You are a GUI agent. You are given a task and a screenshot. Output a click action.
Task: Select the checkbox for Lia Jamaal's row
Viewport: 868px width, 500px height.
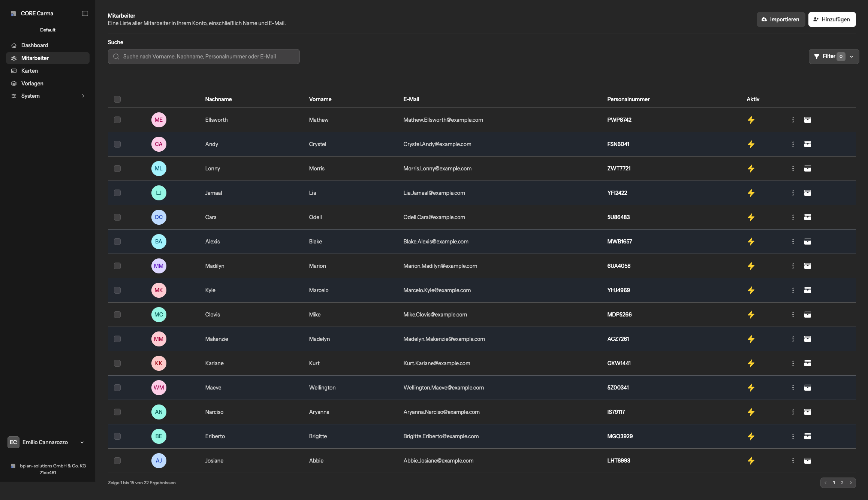pos(117,193)
